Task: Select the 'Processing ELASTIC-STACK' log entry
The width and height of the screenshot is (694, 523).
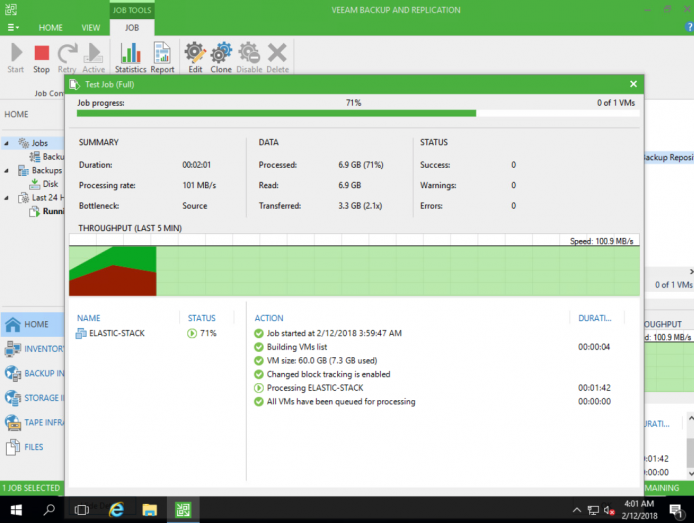Action: [x=315, y=388]
